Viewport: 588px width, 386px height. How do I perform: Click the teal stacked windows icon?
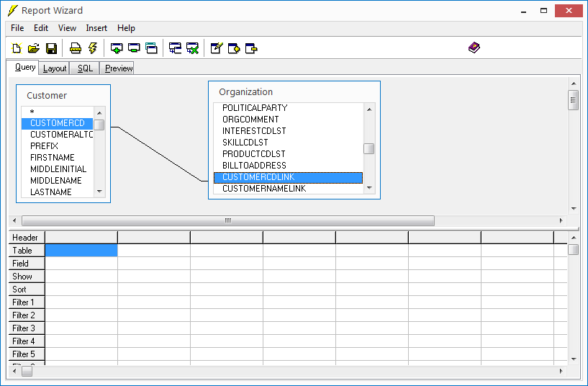pyautogui.click(x=152, y=48)
